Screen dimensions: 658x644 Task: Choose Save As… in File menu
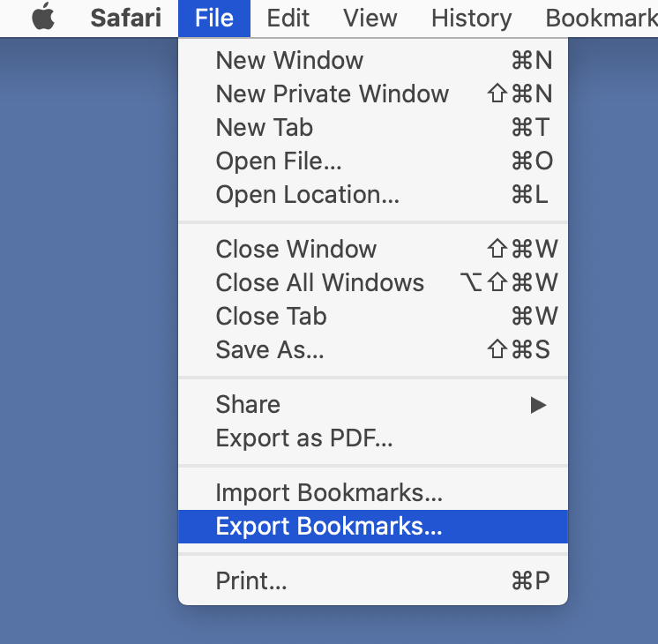click(x=270, y=349)
